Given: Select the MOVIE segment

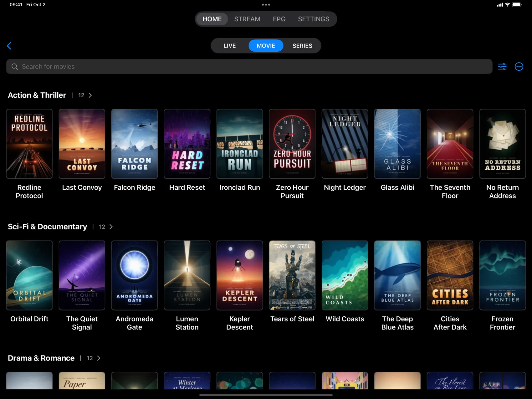Looking at the screenshot, I should [266, 46].
